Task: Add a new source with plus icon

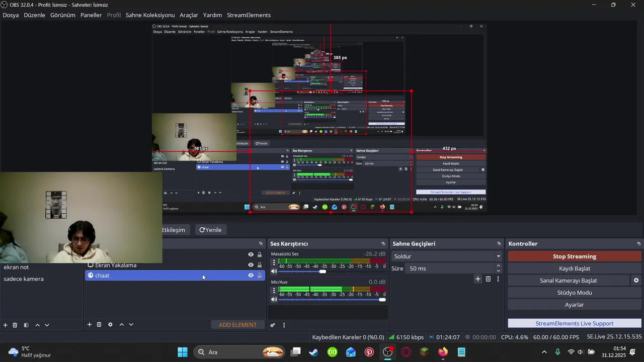Action: (x=90, y=325)
